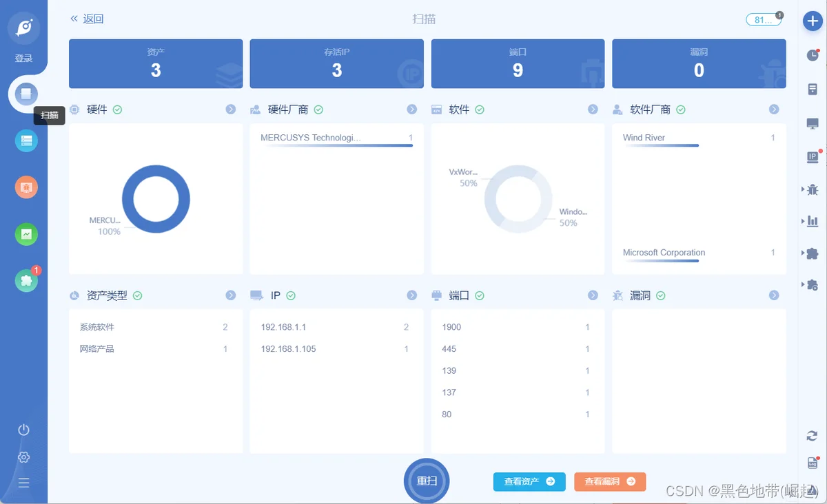827x504 pixels.
Task: Go back using 返回 link
Action: click(x=87, y=19)
